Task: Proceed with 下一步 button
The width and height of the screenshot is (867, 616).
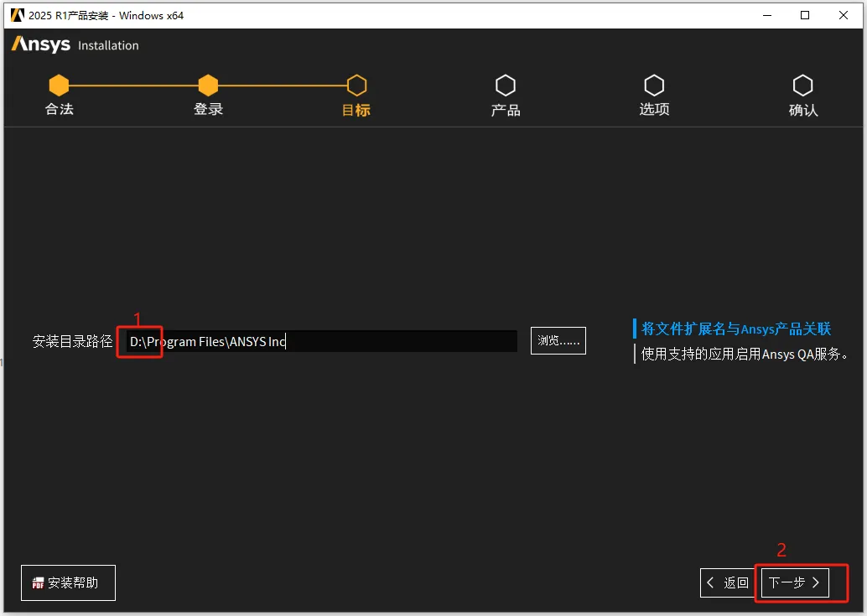Action: 795,582
